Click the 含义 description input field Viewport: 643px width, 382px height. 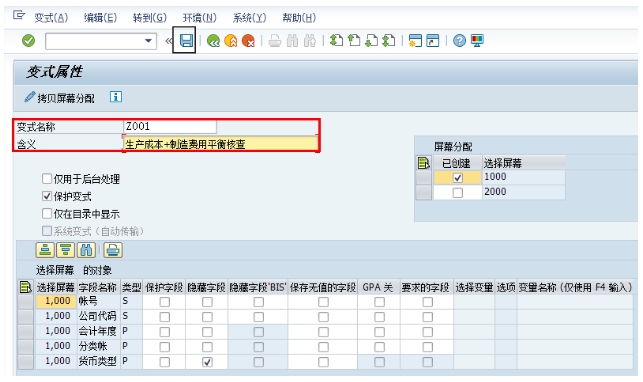(x=221, y=144)
